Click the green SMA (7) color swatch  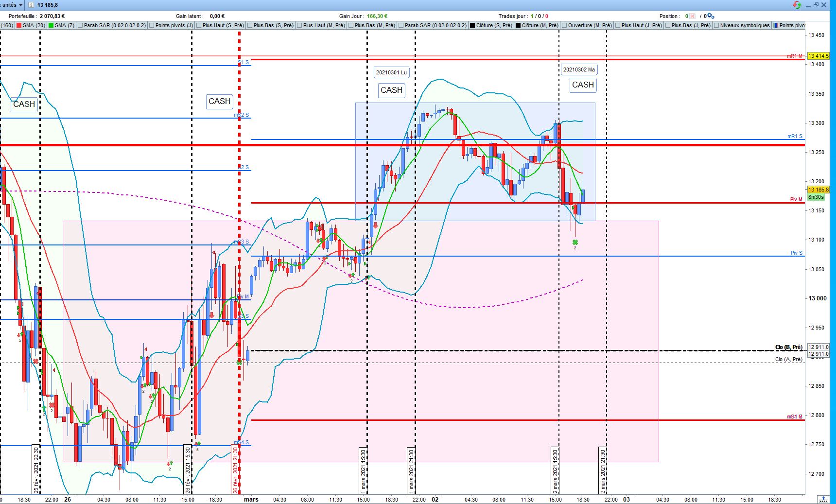coord(52,25)
